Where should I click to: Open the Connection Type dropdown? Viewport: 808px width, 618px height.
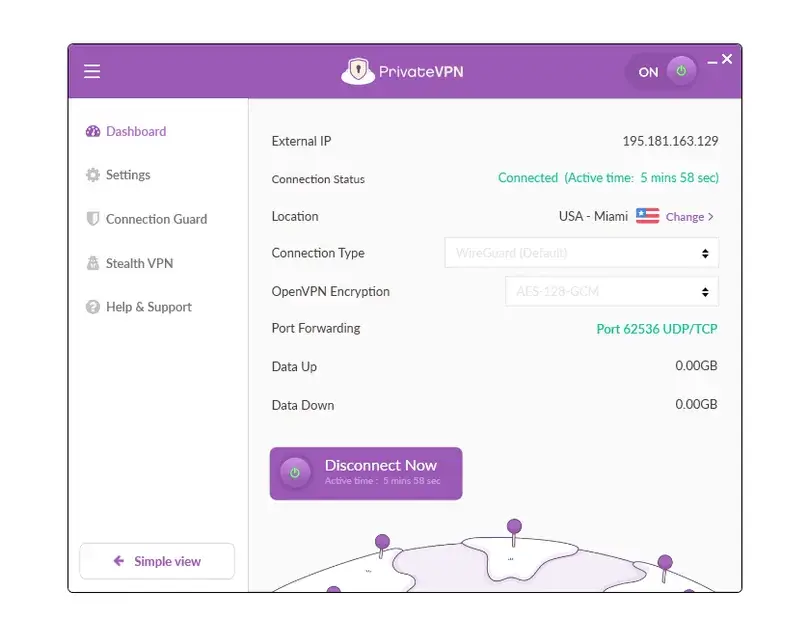(x=581, y=253)
